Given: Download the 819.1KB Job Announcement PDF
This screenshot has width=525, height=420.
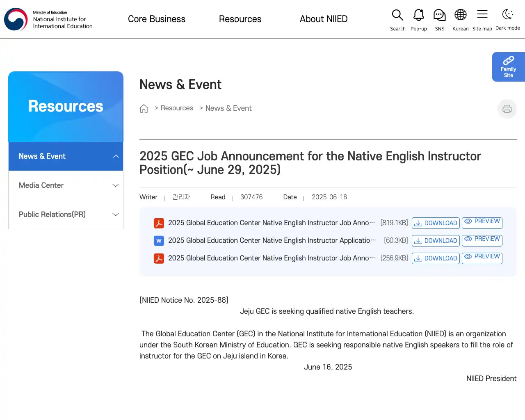Looking at the screenshot, I should pos(436,223).
